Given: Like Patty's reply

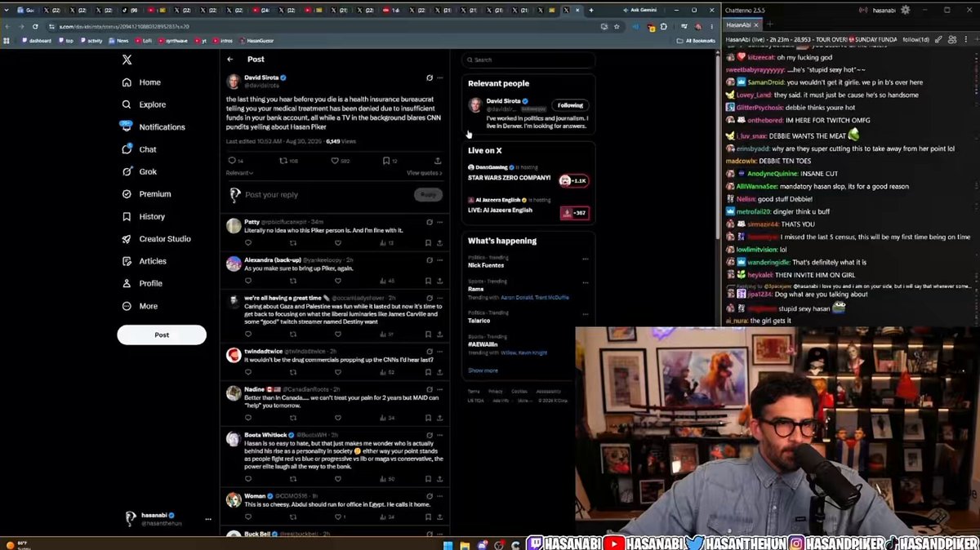Looking at the screenshot, I should 340,242.
